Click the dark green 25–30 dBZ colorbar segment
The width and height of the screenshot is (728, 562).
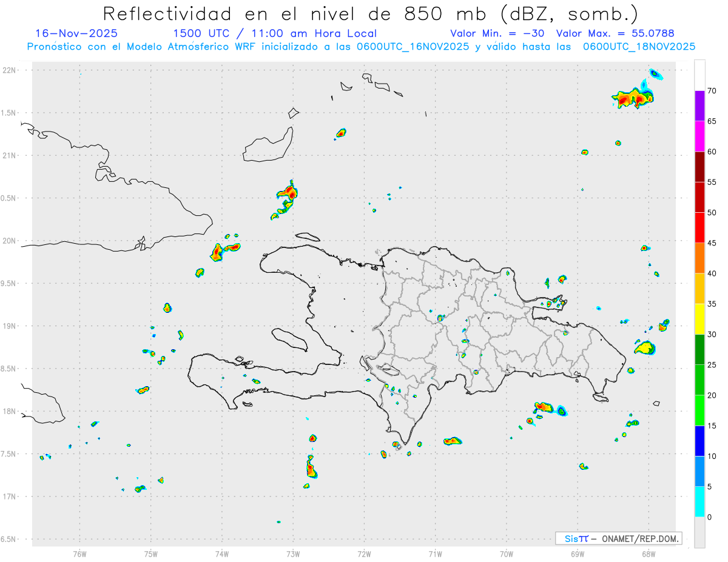[699, 350]
